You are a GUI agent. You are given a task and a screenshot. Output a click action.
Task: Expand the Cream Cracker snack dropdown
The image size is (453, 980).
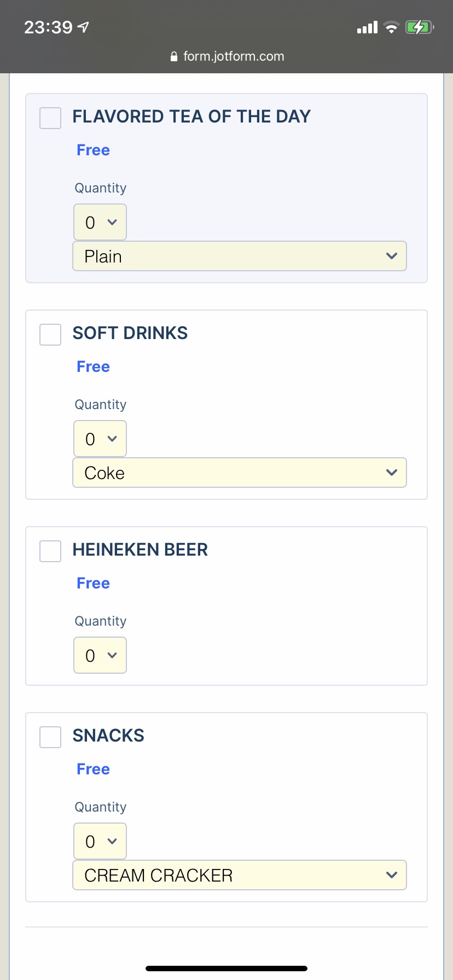(x=240, y=875)
